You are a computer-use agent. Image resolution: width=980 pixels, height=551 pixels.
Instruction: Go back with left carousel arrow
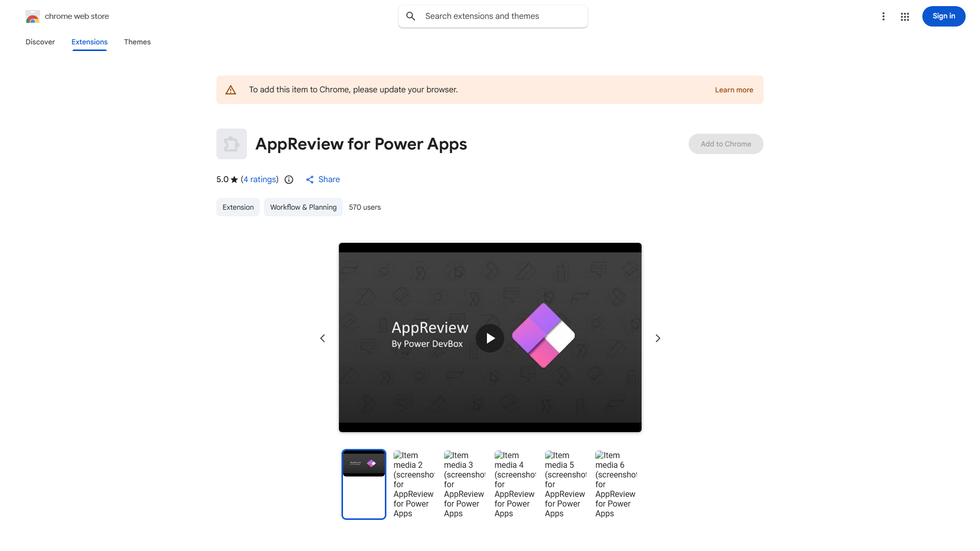[x=323, y=338]
